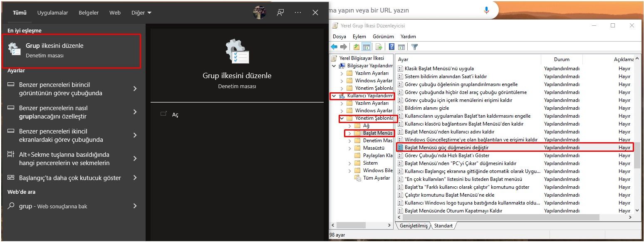The width and height of the screenshot is (644, 242).
Task: Collapse the Bilgisayar Yapılandırması node
Action: click(x=334, y=66)
